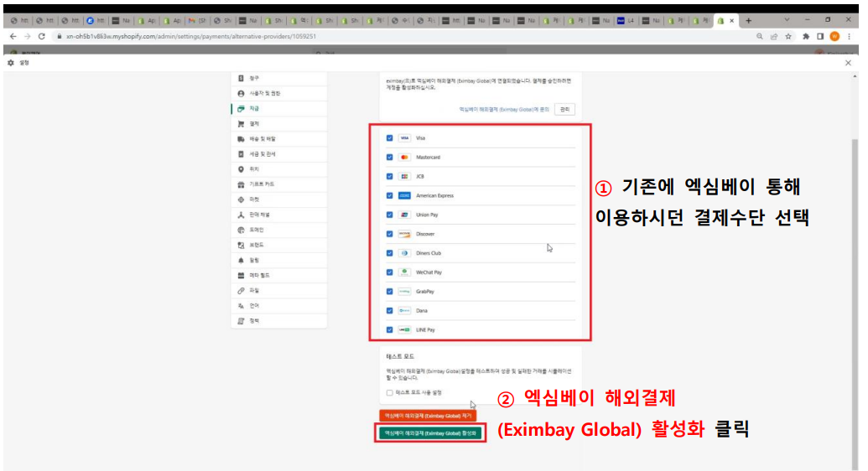Viewport: 868px width, 471px height.
Task: Click orange Eximbay Global 제거 button
Action: pos(428,416)
